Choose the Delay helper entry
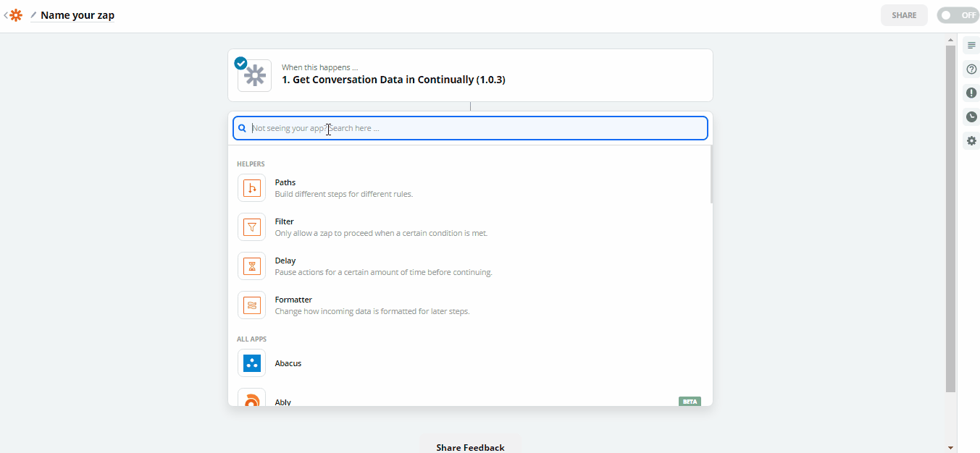980x453 pixels. coord(470,266)
